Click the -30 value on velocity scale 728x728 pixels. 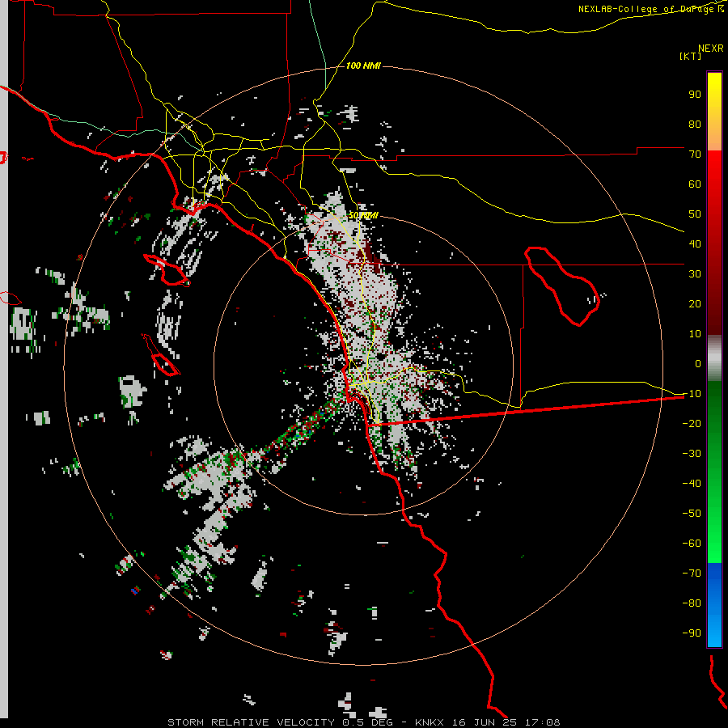tap(692, 454)
